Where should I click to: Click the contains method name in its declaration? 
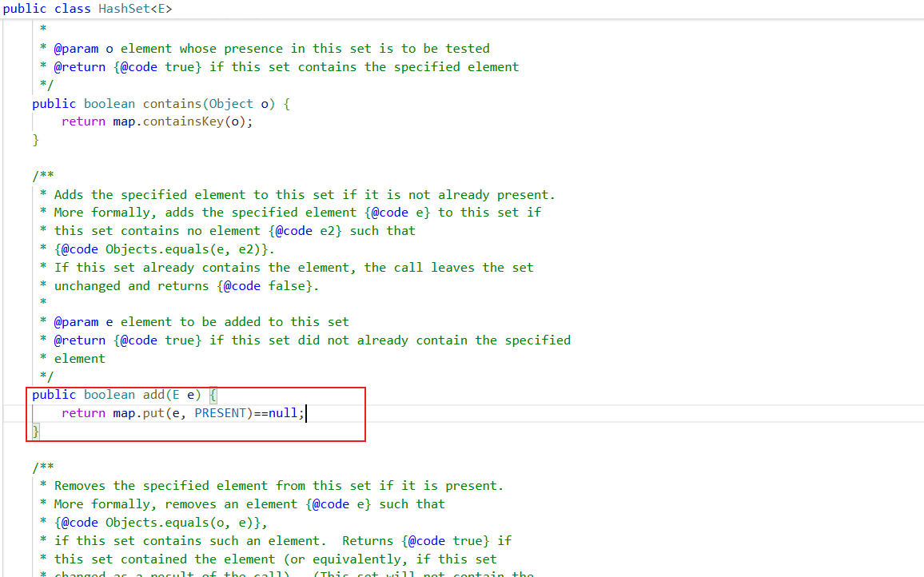click(x=172, y=104)
